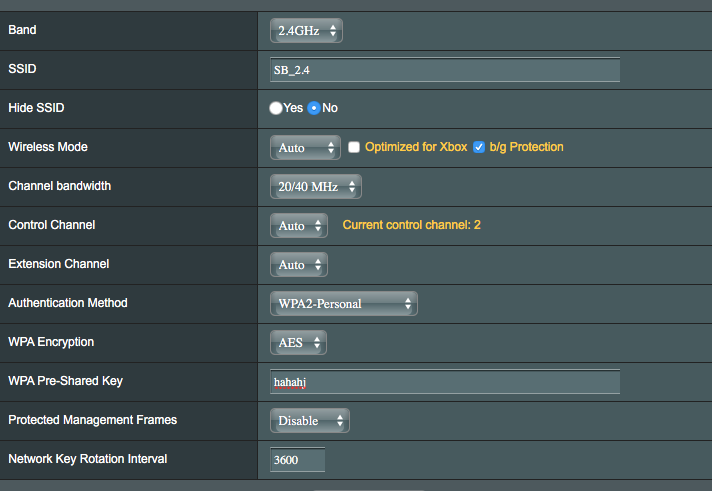The height and width of the screenshot is (491, 712).
Task: Expand the Channel bandwidth 20/40 MHz dropdown
Action: [315, 187]
